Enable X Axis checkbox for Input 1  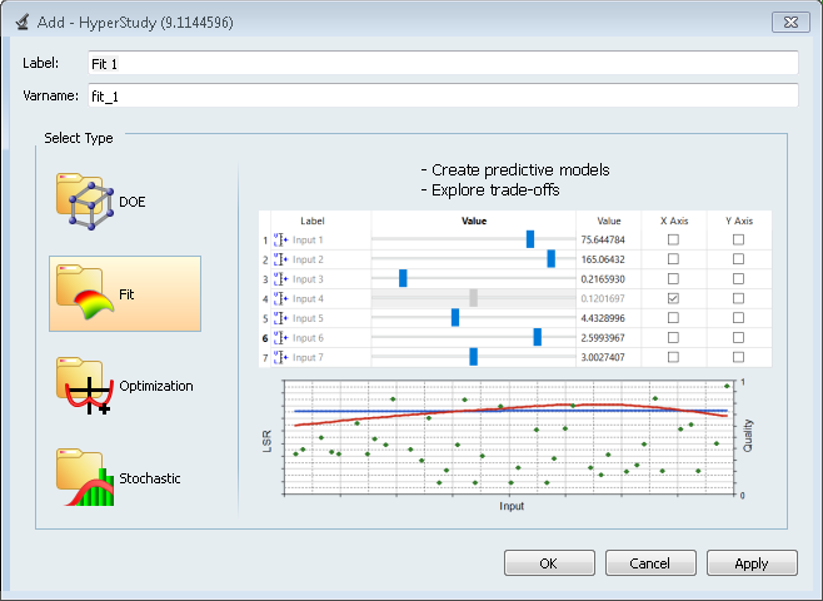pos(673,240)
